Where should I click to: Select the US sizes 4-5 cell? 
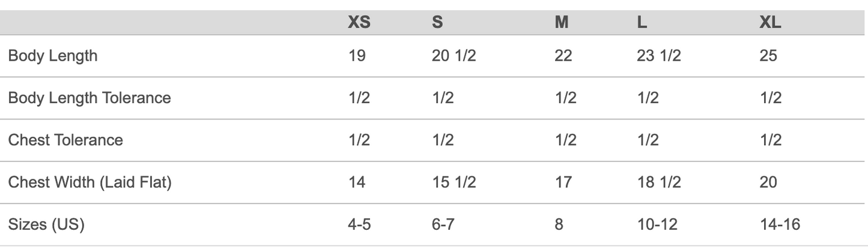359,224
